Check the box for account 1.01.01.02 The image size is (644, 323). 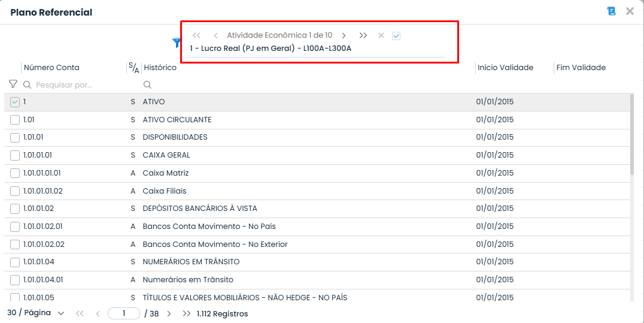pos(15,209)
